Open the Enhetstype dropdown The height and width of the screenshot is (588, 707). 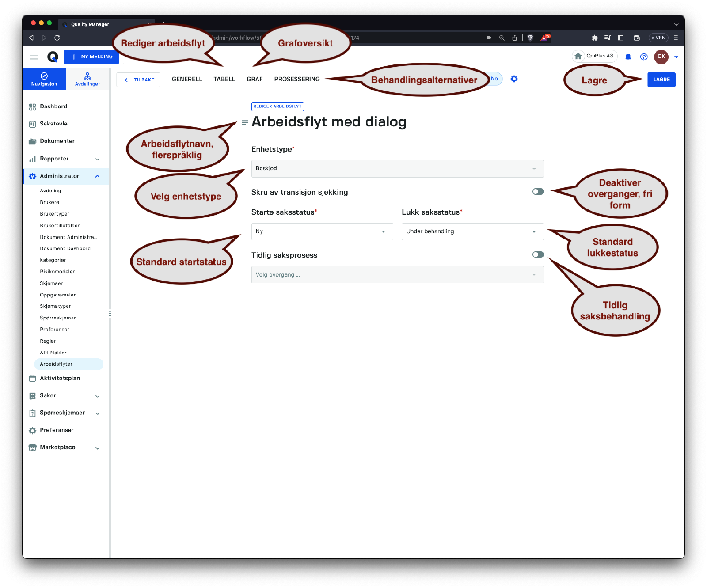pyautogui.click(x=397, y=169)
